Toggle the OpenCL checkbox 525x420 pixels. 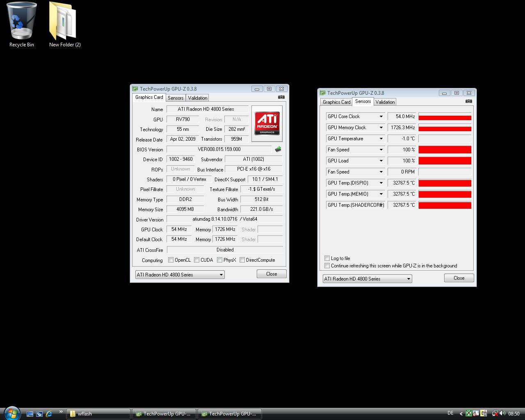171,260
